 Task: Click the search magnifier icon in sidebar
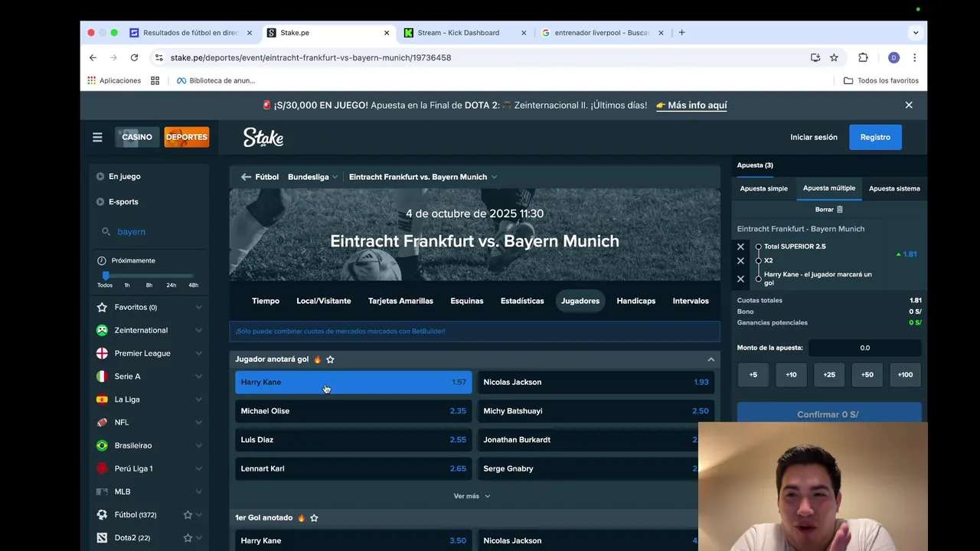[106, 232]
